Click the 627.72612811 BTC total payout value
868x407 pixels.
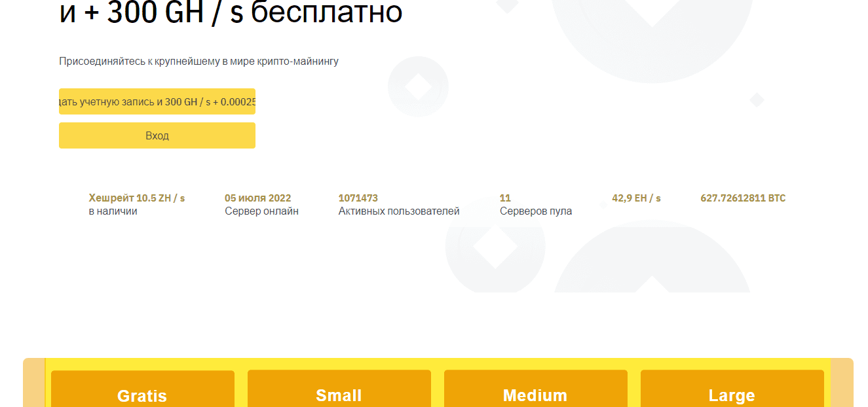(743, 198)
